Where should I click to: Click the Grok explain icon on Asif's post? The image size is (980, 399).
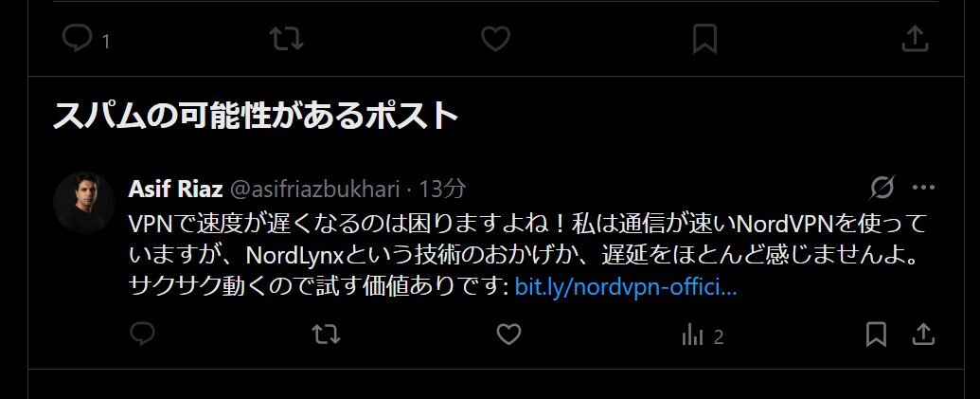pyautogui.click(x=882, y=187)
